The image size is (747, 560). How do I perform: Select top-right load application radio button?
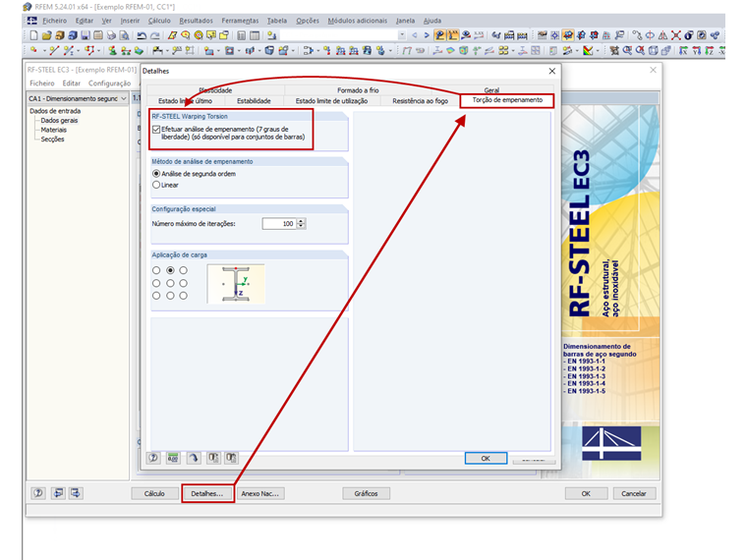coord(184,270)
